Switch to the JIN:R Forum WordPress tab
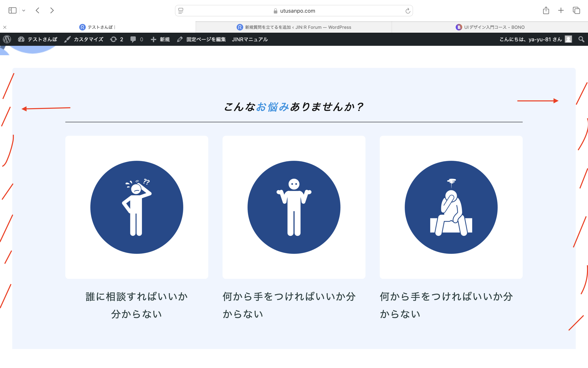Screen dimensions: 588x368 point(294,27)
